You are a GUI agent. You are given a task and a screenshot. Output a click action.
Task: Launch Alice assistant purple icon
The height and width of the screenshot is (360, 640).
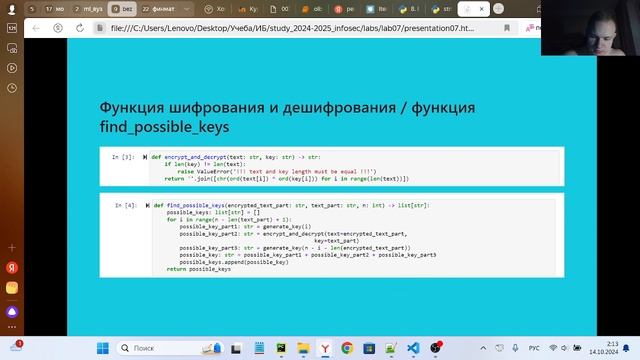12,312
